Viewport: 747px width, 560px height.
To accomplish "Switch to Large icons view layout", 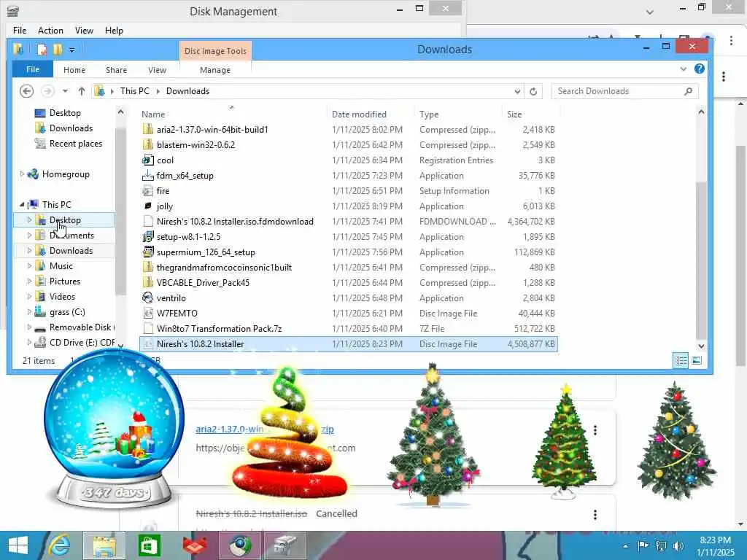I will click(x=697, y=360).
